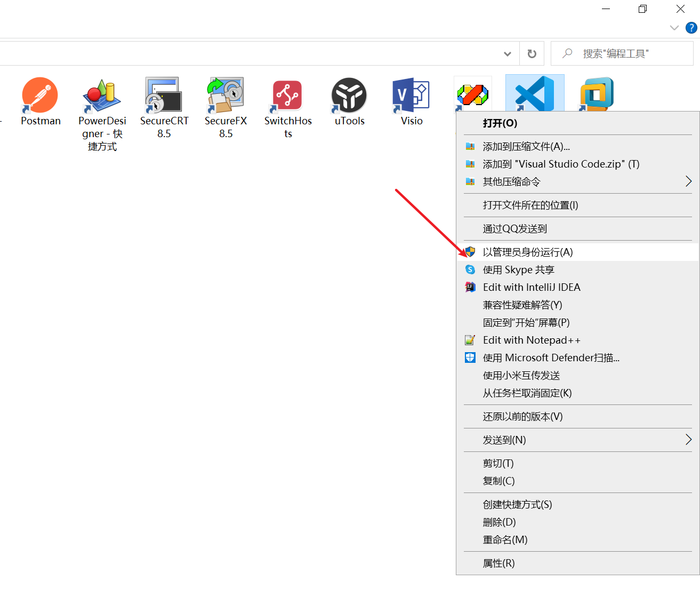Click "PowerDesigner - 快捷方式" file name label
Image resolution: width=700 pixels, height=596 pixels.
102,134
